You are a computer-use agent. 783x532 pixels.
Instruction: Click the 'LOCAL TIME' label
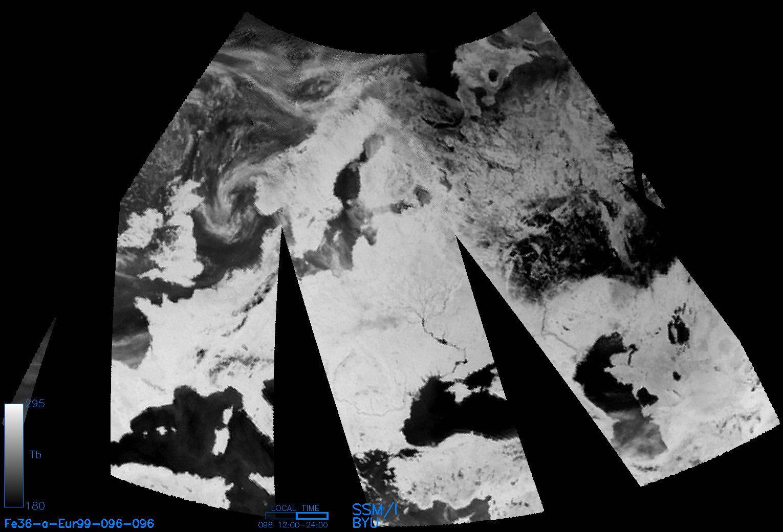click(x=295, y=508)
